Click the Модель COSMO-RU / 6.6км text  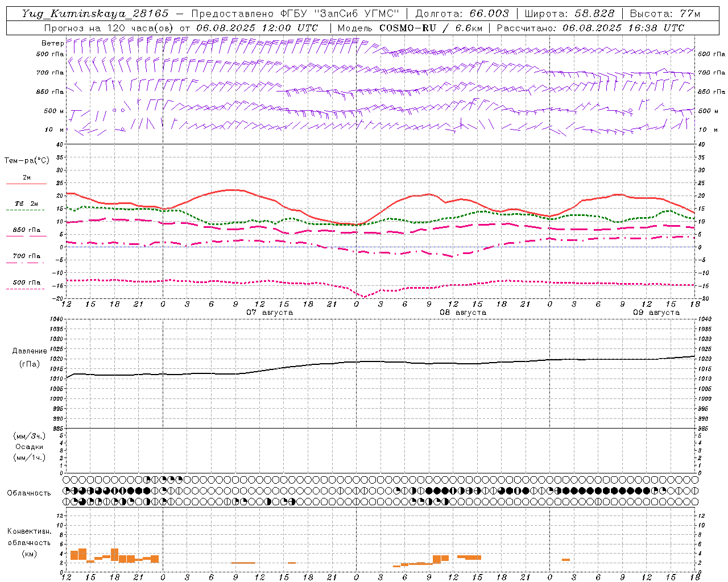point(409,28)
